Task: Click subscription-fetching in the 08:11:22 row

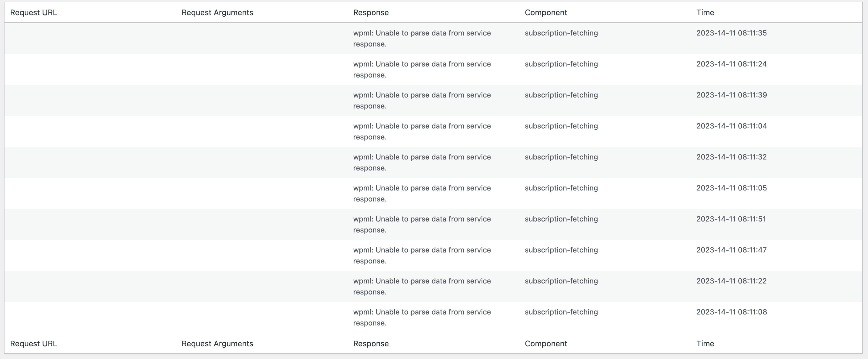Action: 561,282
